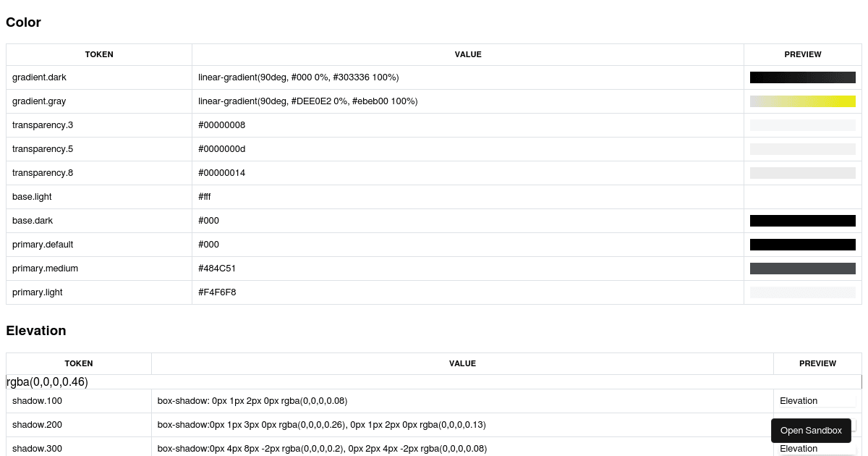Click the primary.default preview swatch
The image size is (868, 456).
[x=803, y=245]
